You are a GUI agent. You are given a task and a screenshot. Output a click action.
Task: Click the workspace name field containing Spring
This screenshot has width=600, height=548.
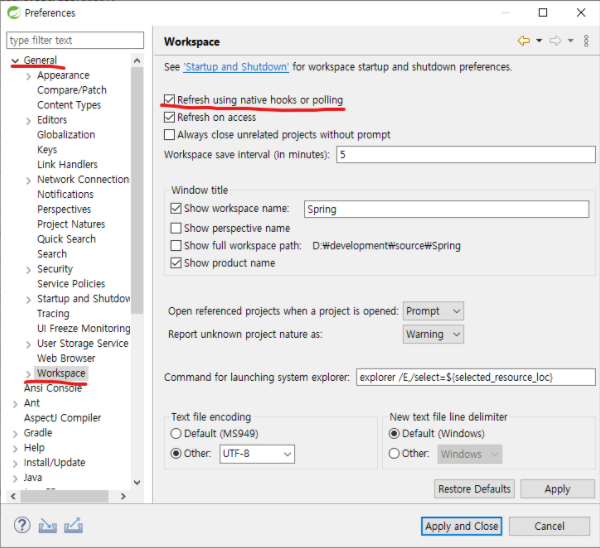coord(446,209)
